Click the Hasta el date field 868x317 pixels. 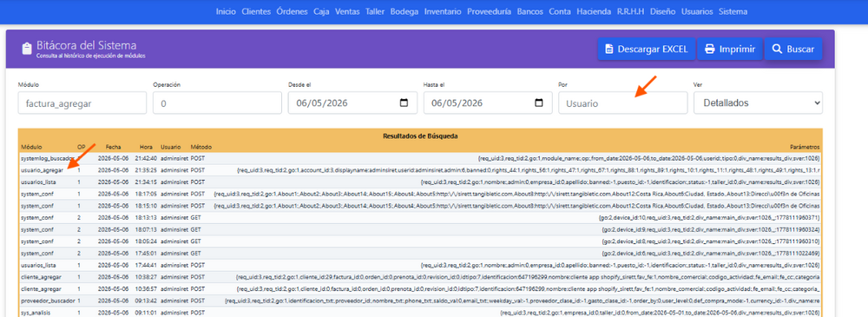pos(488,103)
